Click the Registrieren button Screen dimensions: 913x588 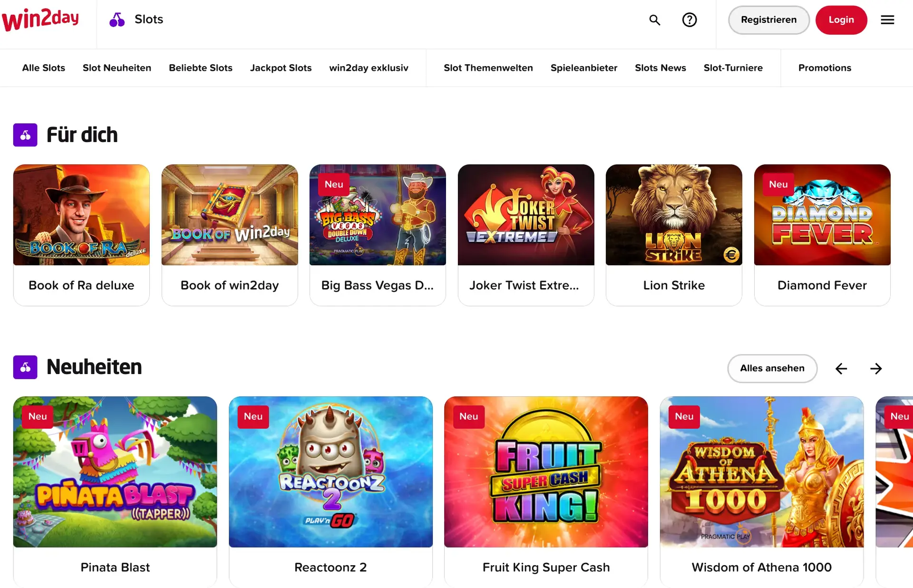point(768,20)
